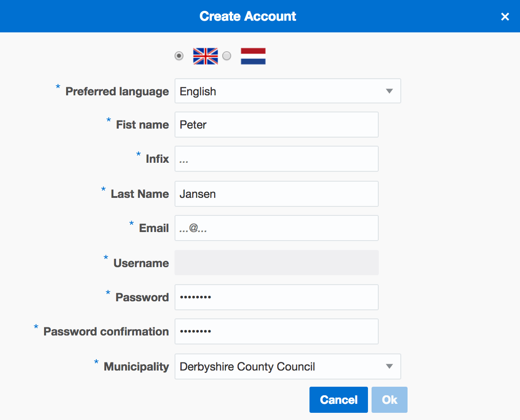Expand the Municipality dropdown list
The image size is (520, 420).
[287, 366]
